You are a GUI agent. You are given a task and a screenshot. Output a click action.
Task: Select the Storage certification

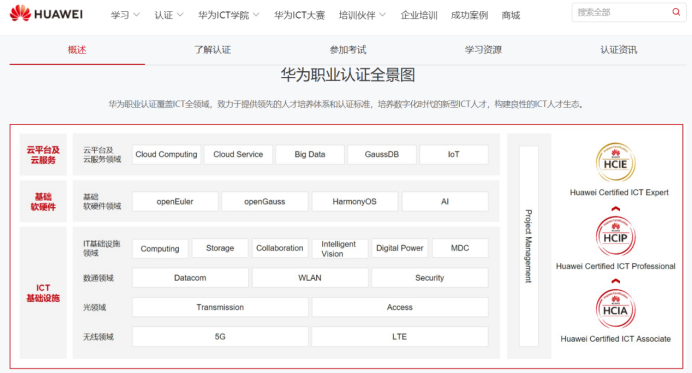pos(220,249)
